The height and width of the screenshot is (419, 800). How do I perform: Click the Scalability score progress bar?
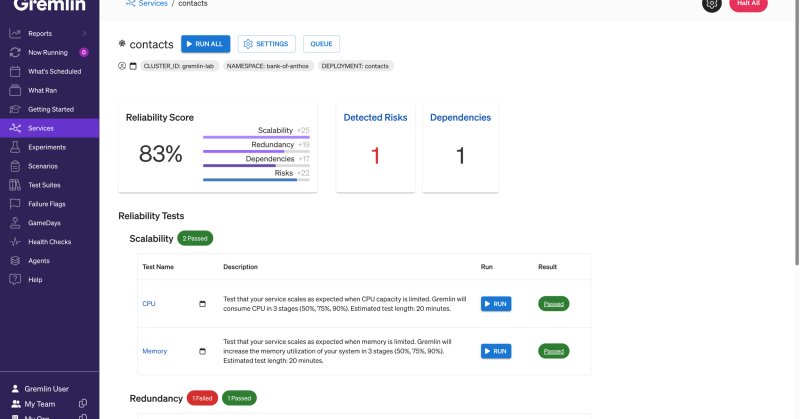(x=256, y=137)
